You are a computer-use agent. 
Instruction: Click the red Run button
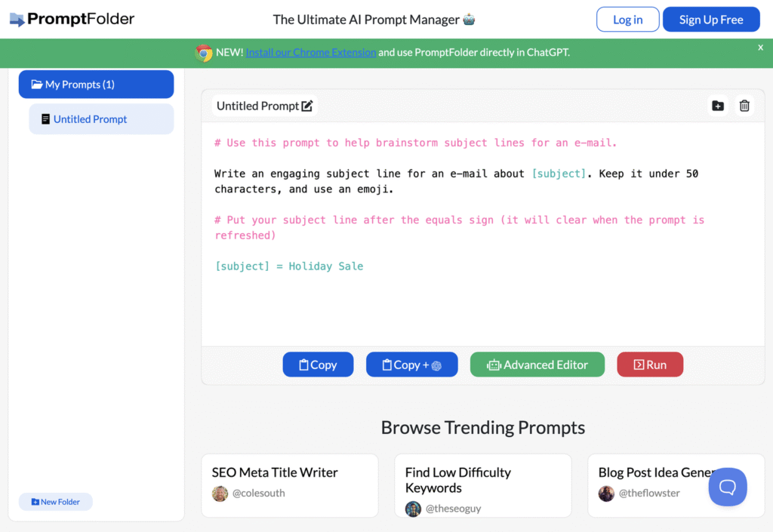[x=650, y=364]
